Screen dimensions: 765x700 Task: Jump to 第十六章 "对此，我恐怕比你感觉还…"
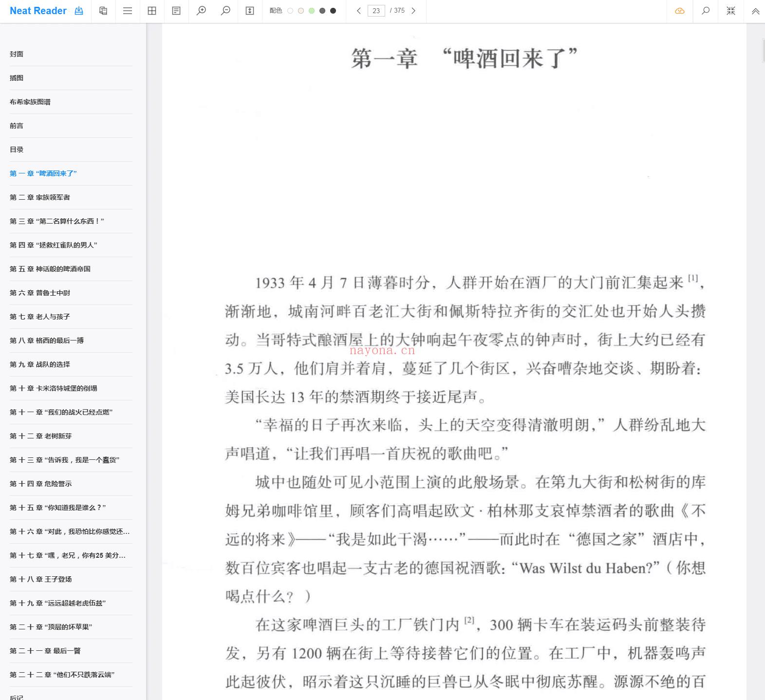[71, 531]
